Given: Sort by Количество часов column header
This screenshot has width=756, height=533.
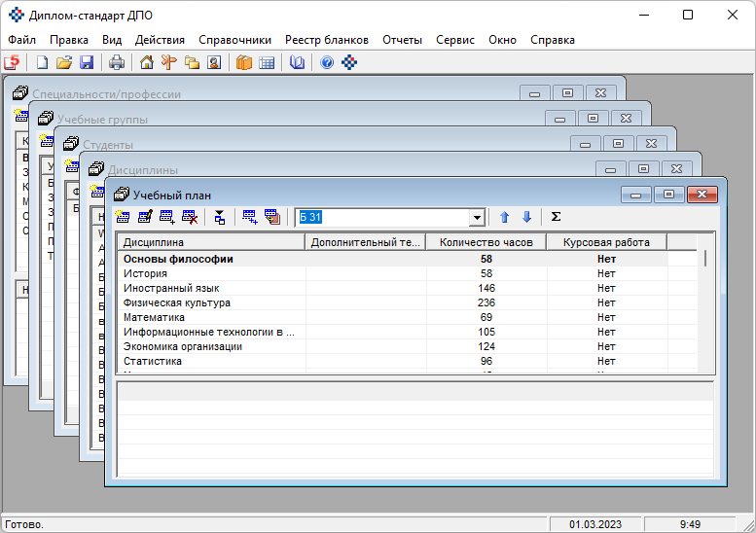Looking at the screenshot, I should point(486,242).
